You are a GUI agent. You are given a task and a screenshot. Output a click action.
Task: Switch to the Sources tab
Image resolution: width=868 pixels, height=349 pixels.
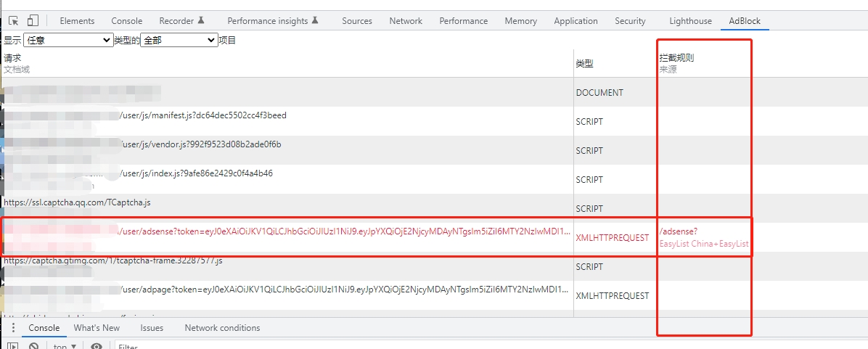[x=356, y=21]
